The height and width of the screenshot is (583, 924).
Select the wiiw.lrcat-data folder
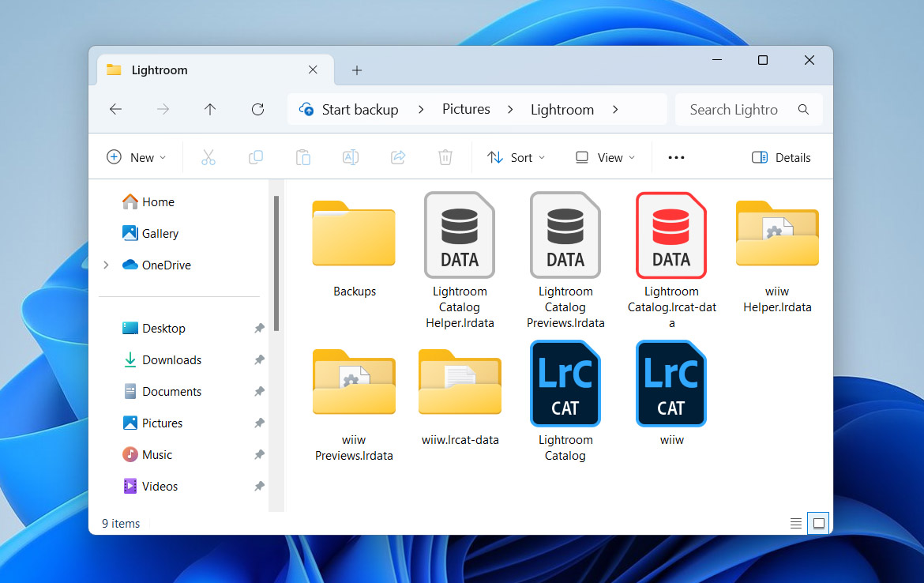(x=460, y=382)
